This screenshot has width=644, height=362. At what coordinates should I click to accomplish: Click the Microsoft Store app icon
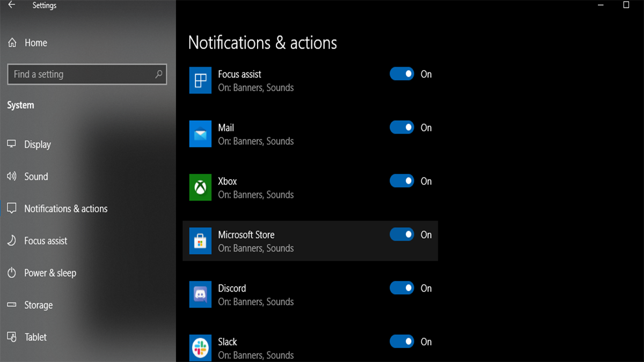200,241
